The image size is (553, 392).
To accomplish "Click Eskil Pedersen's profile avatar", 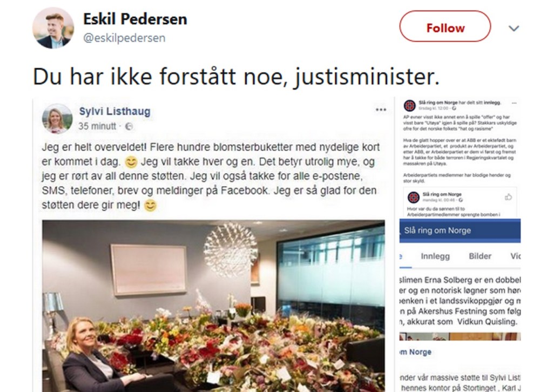I will tap(52, 29).
